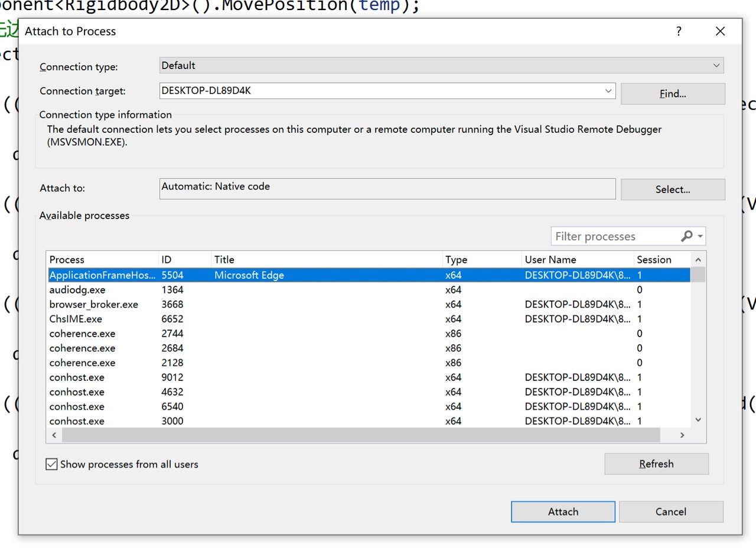Toggle Show processes from all users checkbox

[52, 464]
